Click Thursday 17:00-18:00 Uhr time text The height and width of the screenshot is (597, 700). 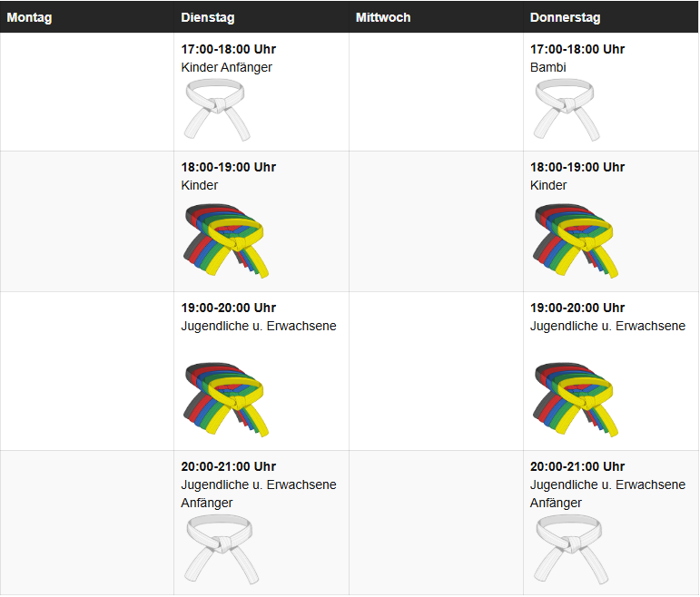577,49
